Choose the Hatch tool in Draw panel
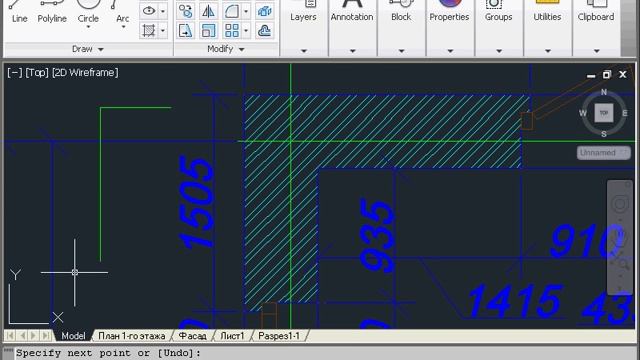Viewport: 640px width, 360px height. click(149, 31)
